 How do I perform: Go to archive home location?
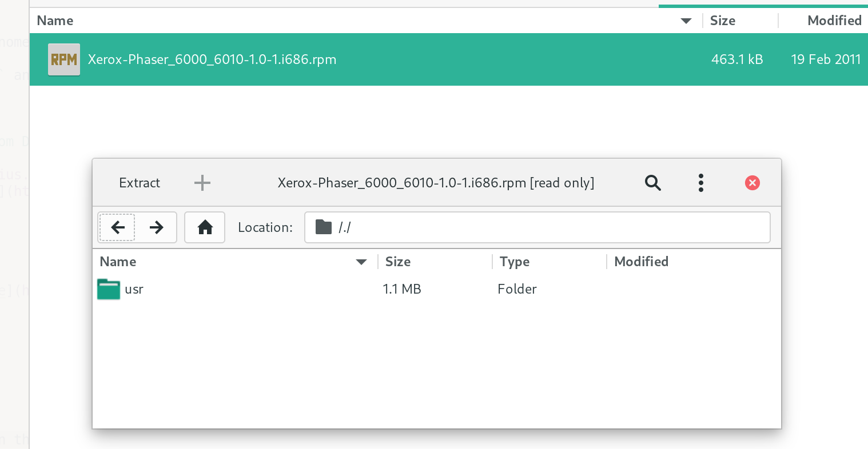(x=205, y=227)
